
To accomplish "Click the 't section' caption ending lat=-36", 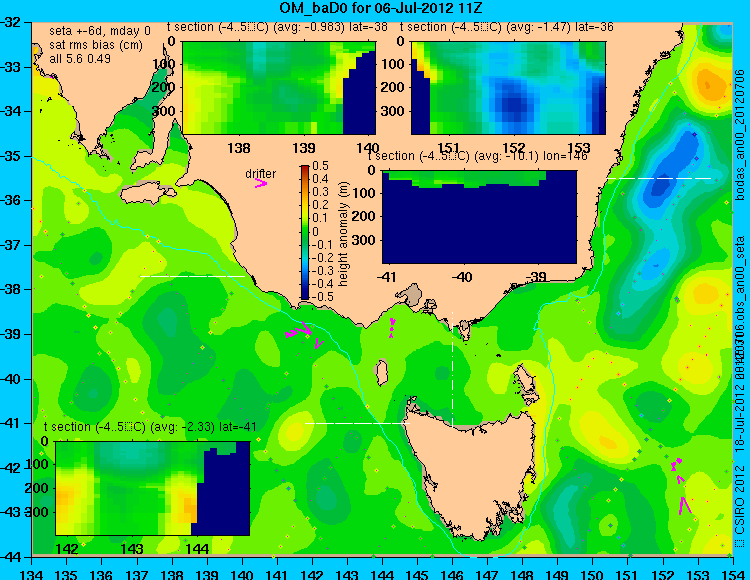I will point(507,27).
